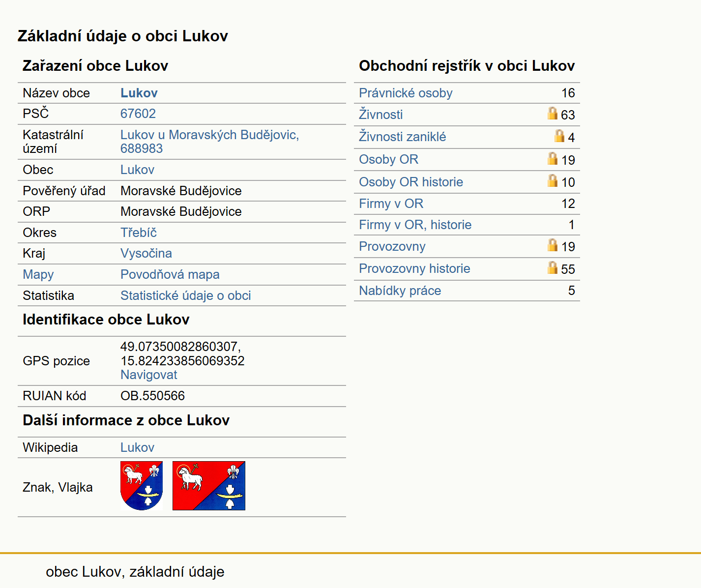Open the Lukov flag image

[x=209, y=486]
